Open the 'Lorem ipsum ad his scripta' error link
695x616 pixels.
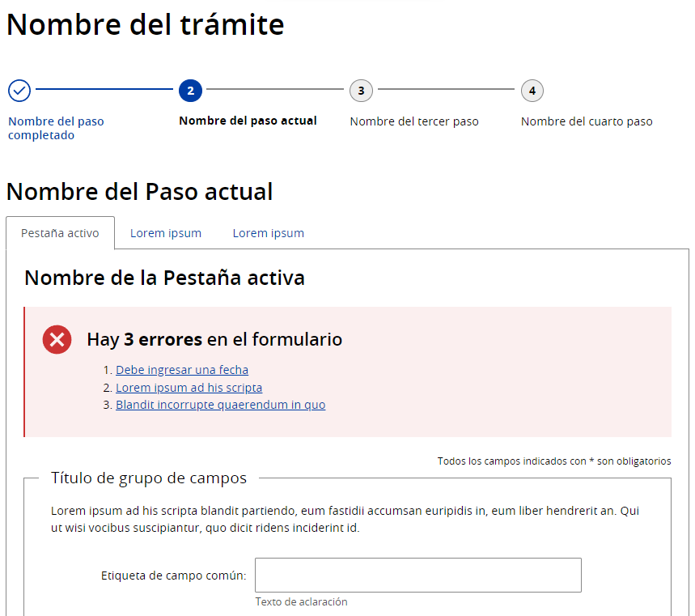(189, 388)
